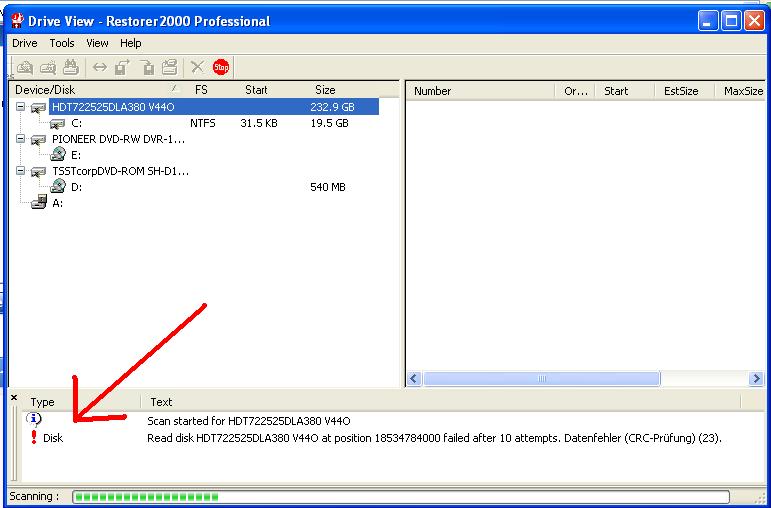Click the Or... column header
This screenshot has width=771, height=508.
(575, 91)
